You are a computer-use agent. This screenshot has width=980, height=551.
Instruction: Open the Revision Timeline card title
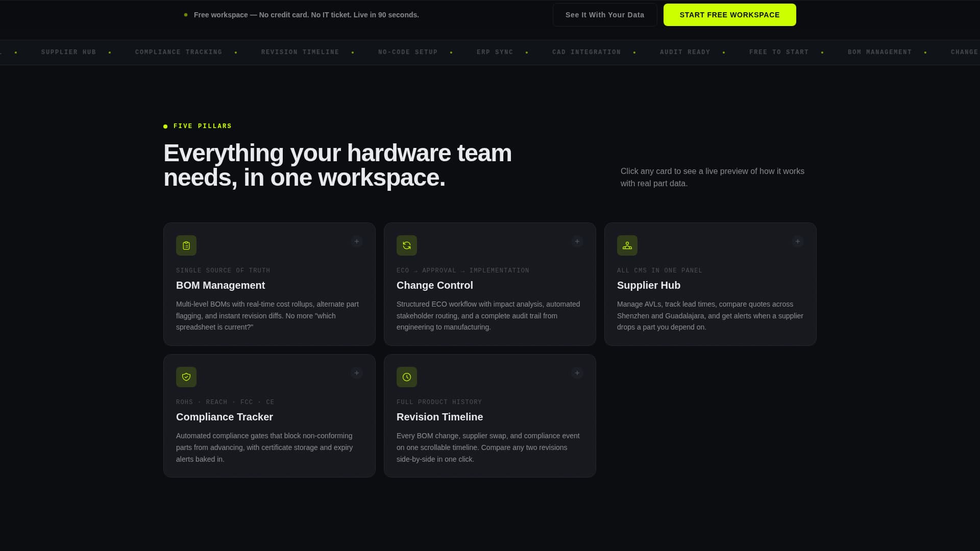[440, 417]
